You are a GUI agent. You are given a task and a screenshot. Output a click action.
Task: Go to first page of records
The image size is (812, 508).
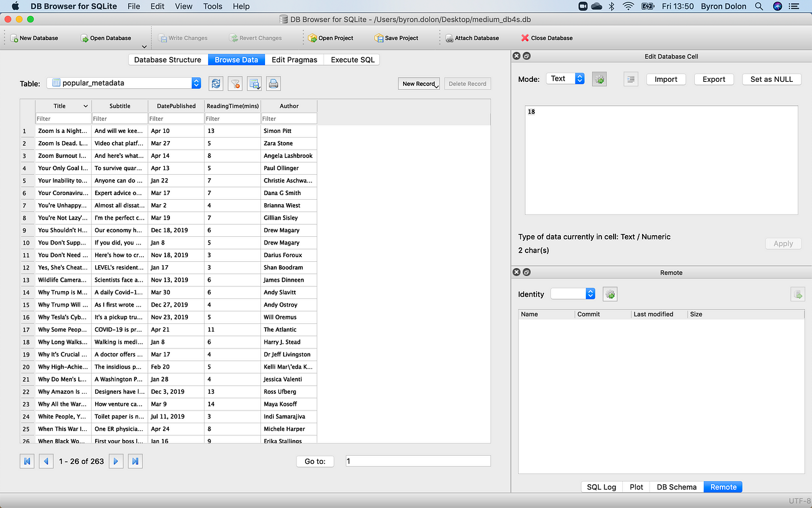(x=27, y=461)
